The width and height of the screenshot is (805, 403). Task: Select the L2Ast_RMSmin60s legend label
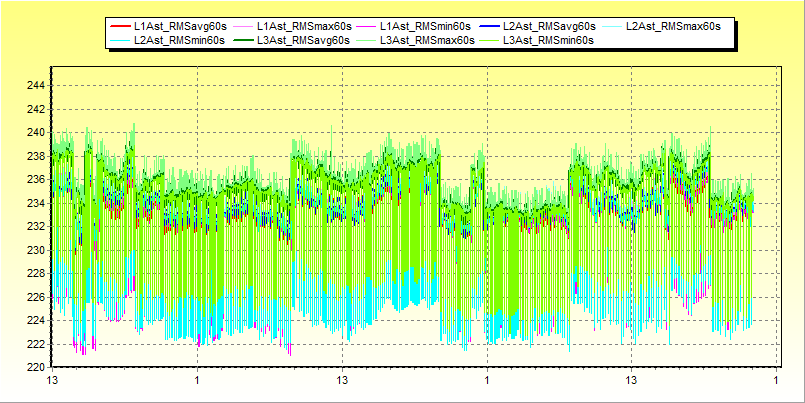click(x=180, y=40)
